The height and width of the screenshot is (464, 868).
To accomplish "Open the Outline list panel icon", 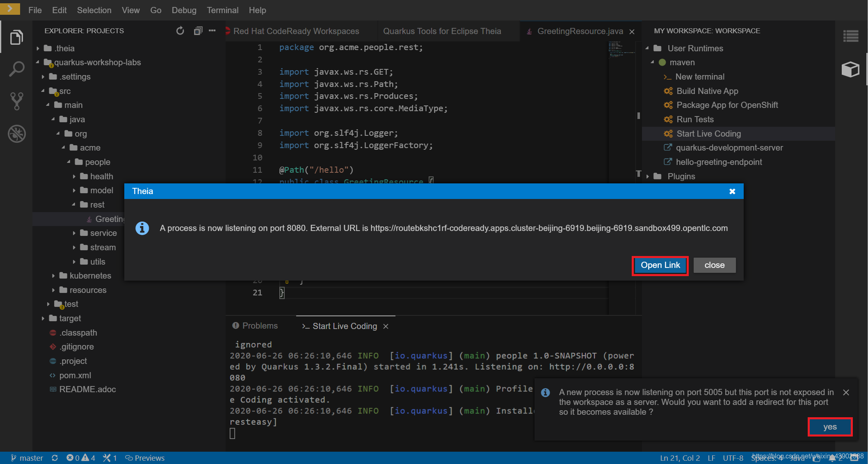I will tap(851, 36).
